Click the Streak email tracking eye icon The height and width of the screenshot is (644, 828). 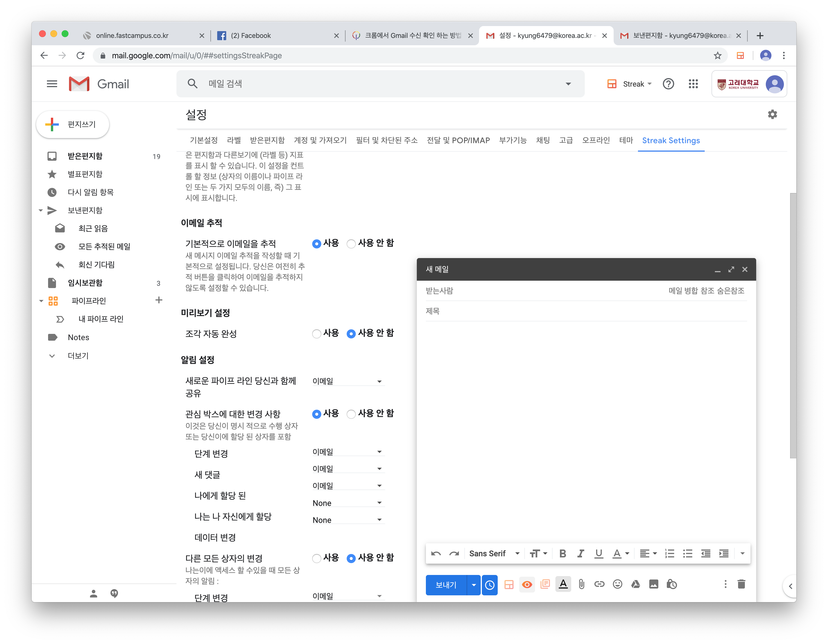point(527,585)
